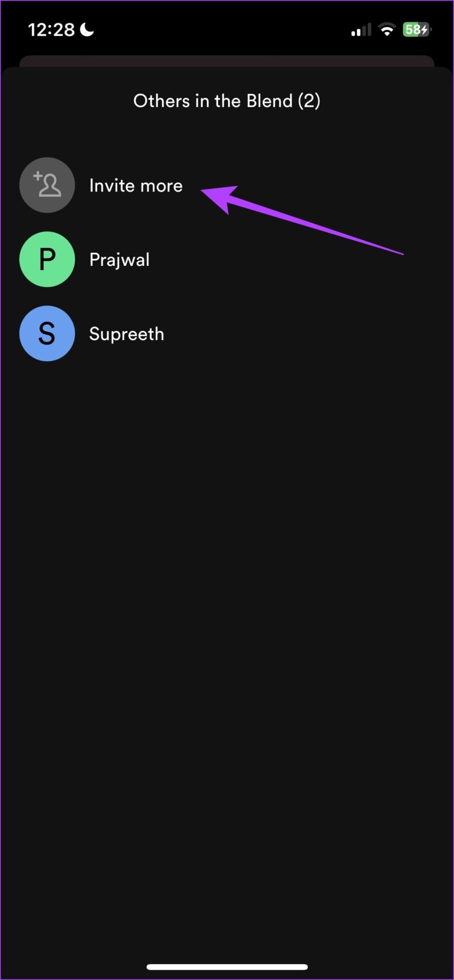The height and width of the screenshot is (980, 454).
Task: Click the letter S inside blue circle
Action: tap(47, 333)
